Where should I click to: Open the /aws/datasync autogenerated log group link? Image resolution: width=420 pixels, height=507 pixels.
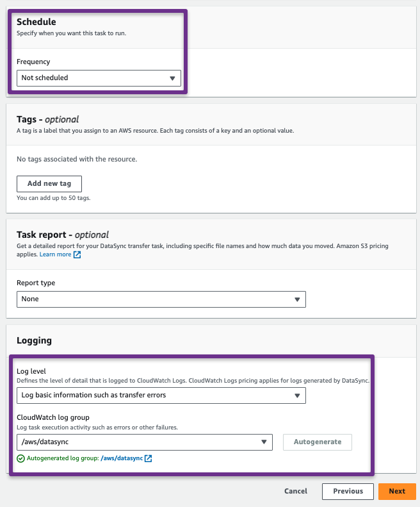pos(122,458)
